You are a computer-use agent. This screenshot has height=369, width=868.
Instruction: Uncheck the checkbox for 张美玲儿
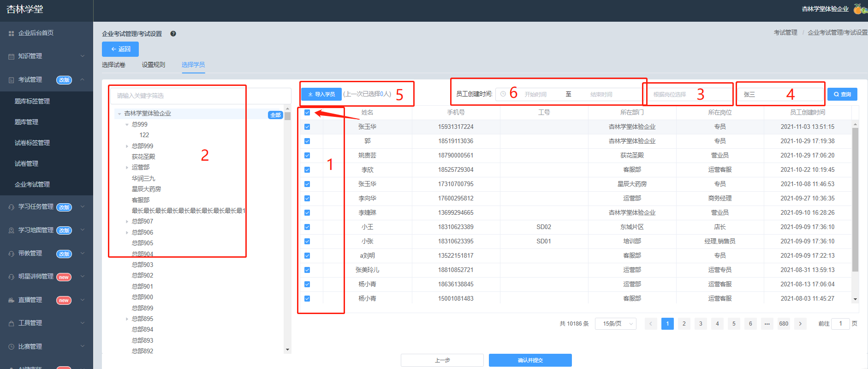307,270
